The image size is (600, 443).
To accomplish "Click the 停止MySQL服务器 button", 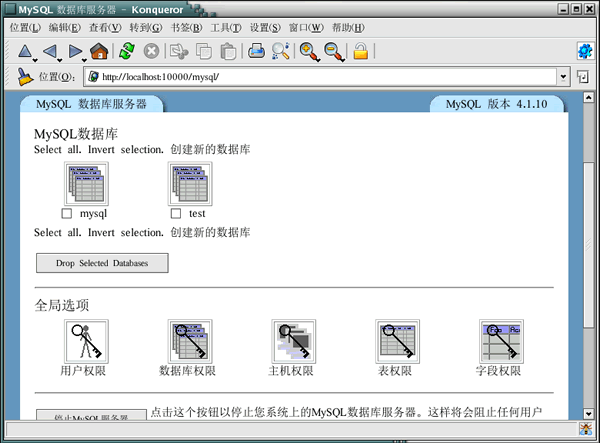I will 91,415.
